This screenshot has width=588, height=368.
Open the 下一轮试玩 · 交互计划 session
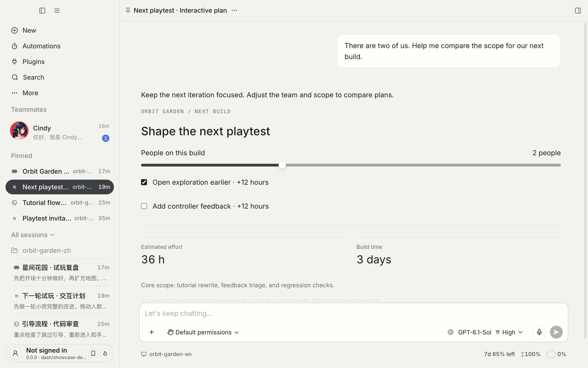point(61,301)
